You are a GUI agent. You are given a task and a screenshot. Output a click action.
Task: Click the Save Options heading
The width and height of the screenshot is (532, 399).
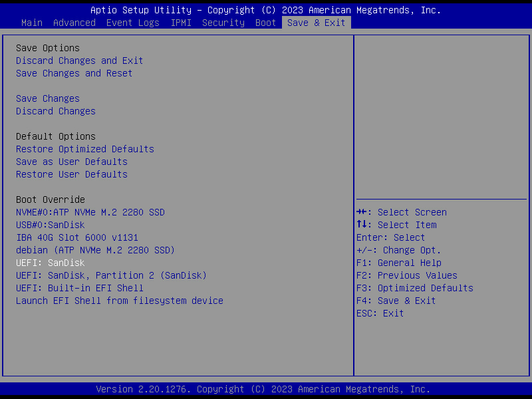48,48
